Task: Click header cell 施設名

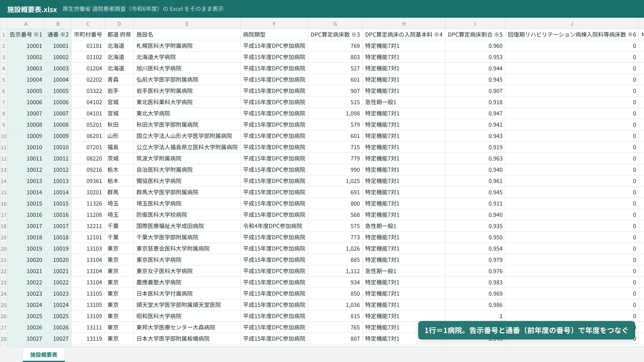Action: point(187,35)
